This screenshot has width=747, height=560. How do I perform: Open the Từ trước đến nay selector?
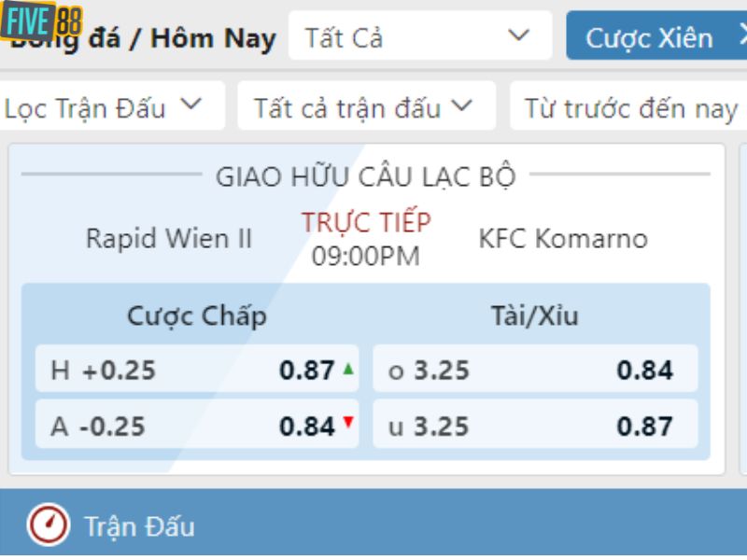click(x=630, y=108)
